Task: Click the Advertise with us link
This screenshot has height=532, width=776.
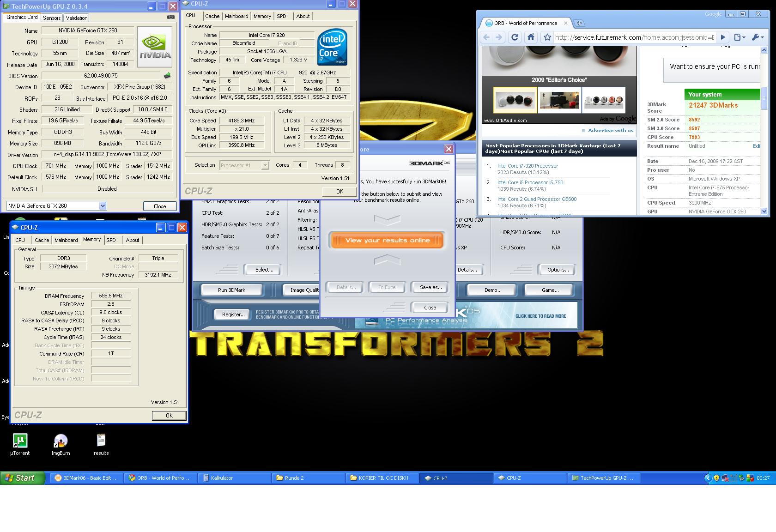Action: coord(611,130)
